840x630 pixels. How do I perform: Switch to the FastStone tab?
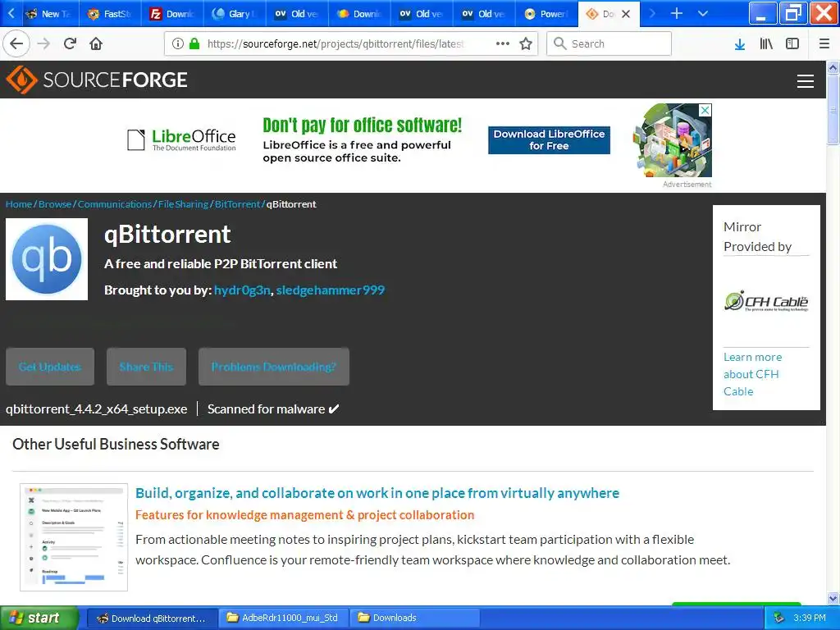point(110,14)
